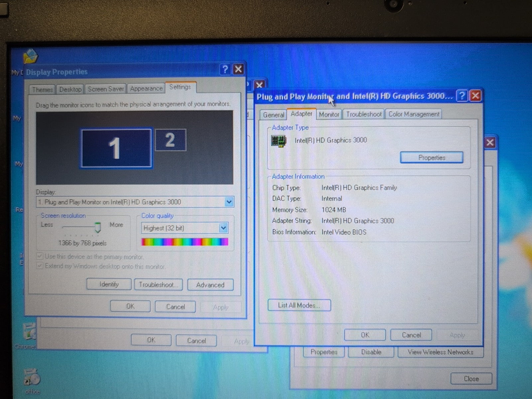Click the Screen resolution slider thumb

click(x=98, y=227)
